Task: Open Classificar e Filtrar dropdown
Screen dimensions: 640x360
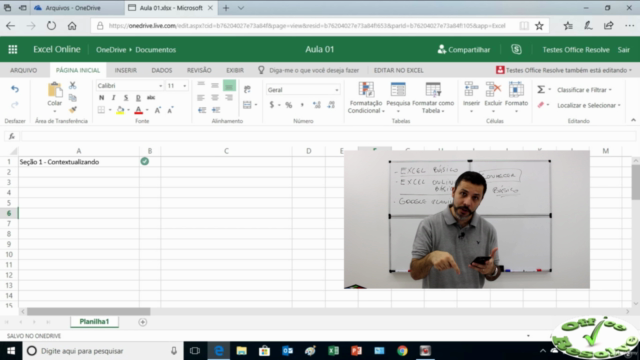Action: [584, 90]
